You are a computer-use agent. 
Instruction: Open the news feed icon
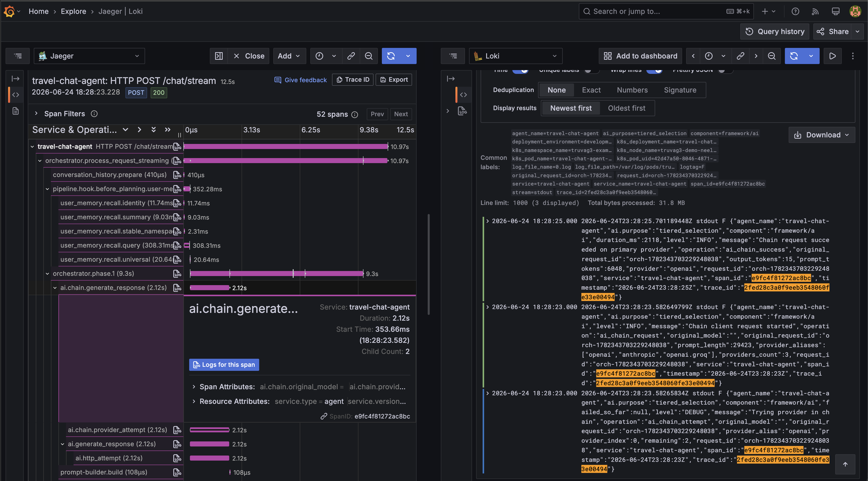[x=815, y=11]
